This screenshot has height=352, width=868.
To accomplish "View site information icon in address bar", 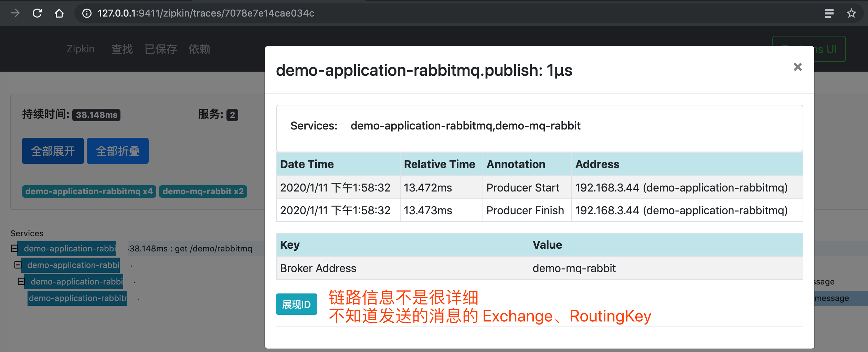I will [x=87, y=13].
